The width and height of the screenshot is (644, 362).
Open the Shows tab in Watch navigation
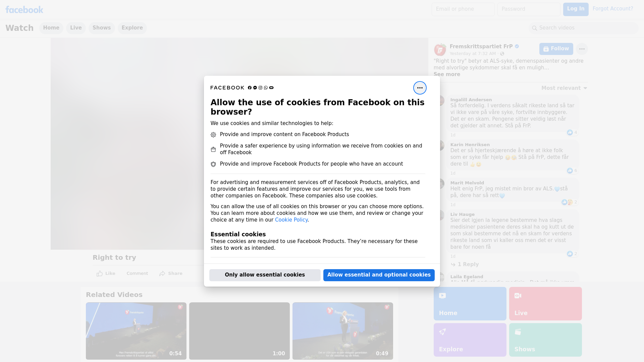(102, 28)
